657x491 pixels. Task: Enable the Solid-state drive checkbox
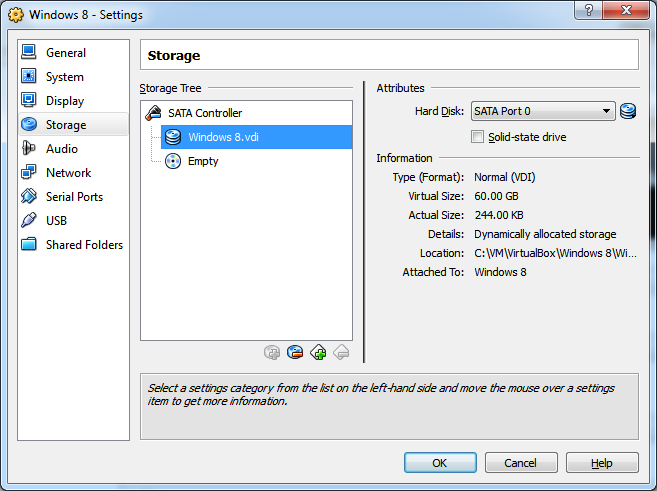coord(477,136)
